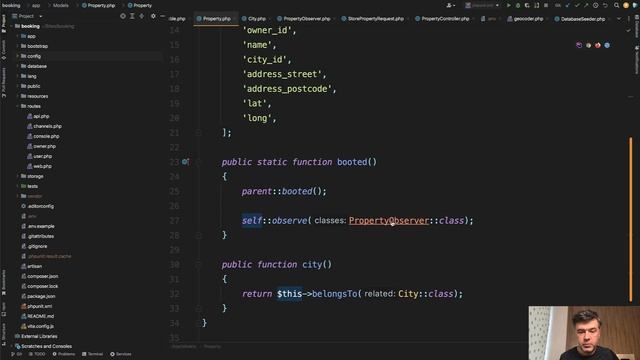Viewport: 640px width, 360px height.
Task: Click Property.php breadcrumb in navigation bar
Action: pyautogui.click(x=98, y=5)
